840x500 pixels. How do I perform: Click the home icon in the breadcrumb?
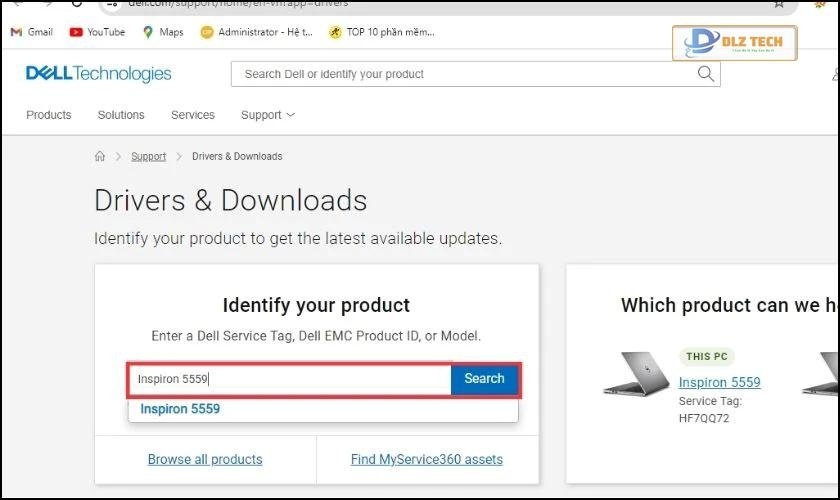pos(100,157)
